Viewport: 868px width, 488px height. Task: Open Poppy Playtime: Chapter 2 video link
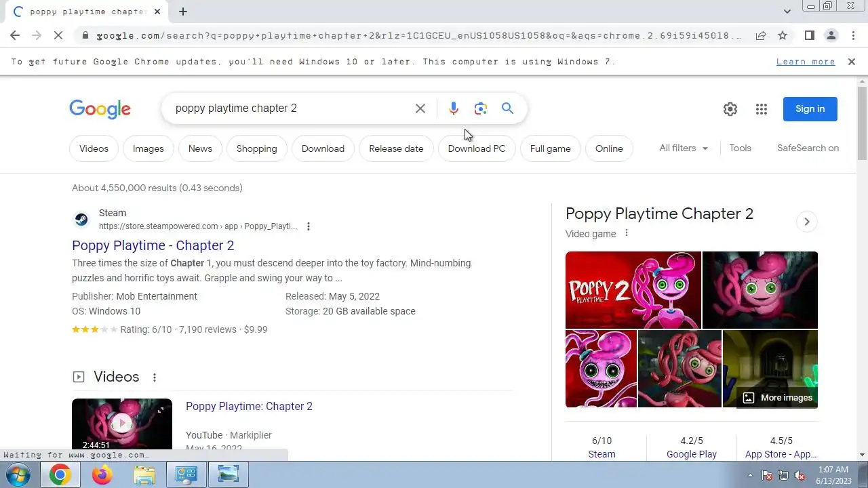point(249,407)
